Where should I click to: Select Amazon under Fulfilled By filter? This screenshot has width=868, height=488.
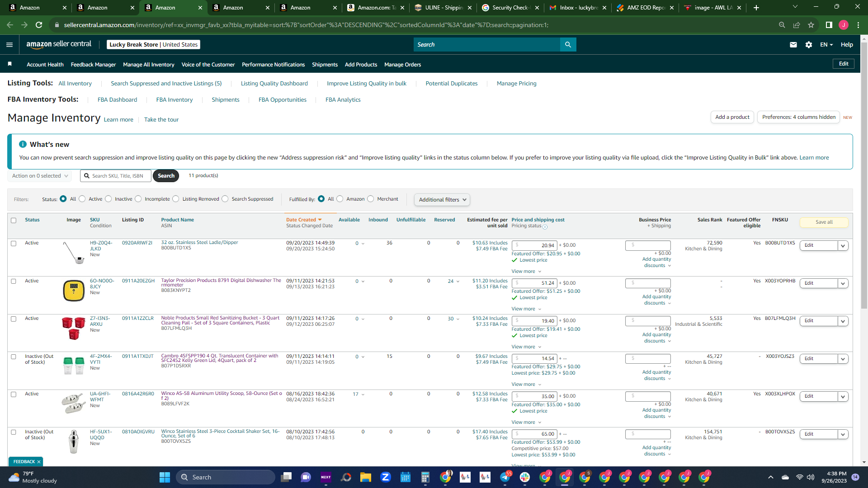pos(340,199)
